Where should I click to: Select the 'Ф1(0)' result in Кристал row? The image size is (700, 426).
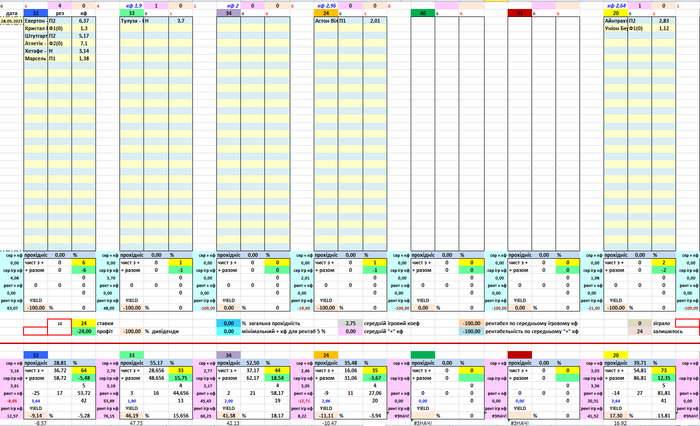(59, 29)
